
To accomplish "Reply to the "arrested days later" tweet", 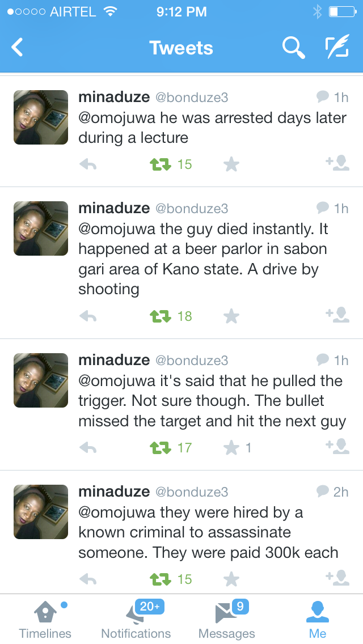I will click(x=88, y=164).
